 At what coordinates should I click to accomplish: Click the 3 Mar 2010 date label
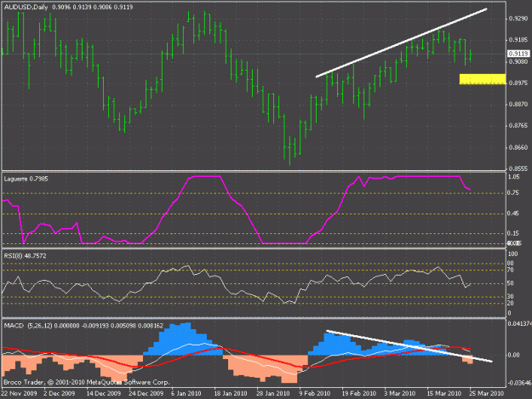click(400, 394)
